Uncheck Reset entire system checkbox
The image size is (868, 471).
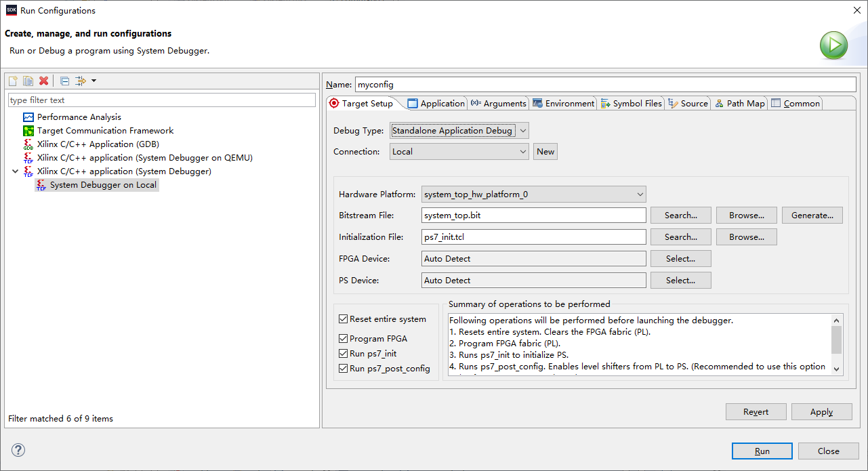pyautogui.click(x=344, y=319)
